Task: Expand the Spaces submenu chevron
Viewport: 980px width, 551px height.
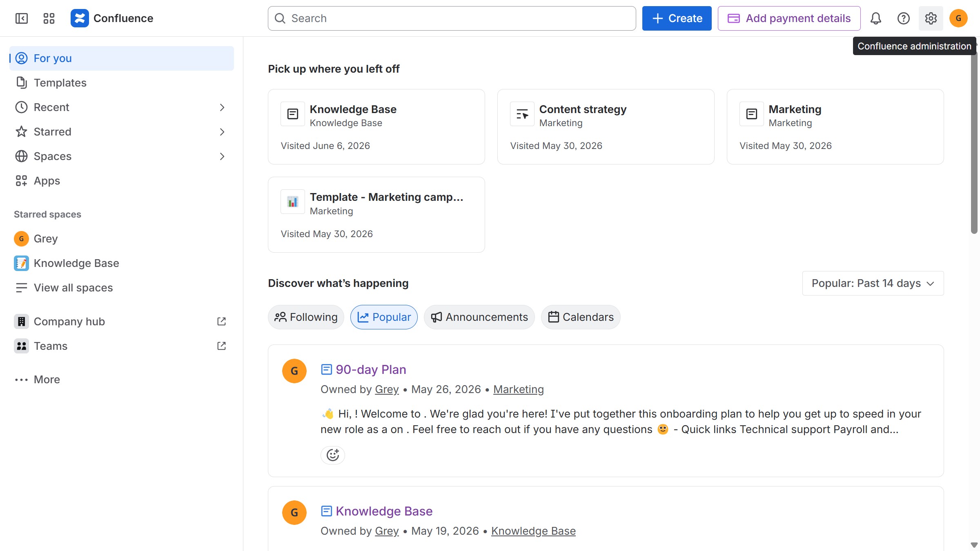Action: (x=222, y=156)
